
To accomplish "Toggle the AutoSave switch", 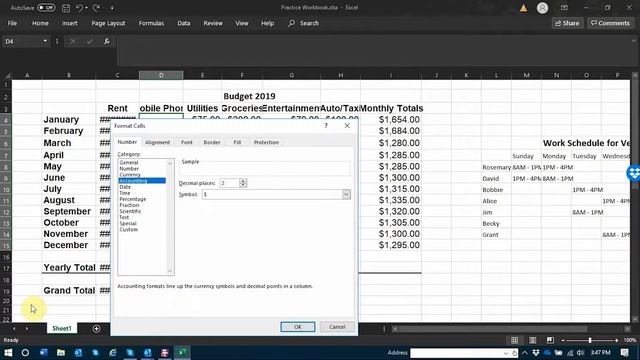I will (46, 7).
